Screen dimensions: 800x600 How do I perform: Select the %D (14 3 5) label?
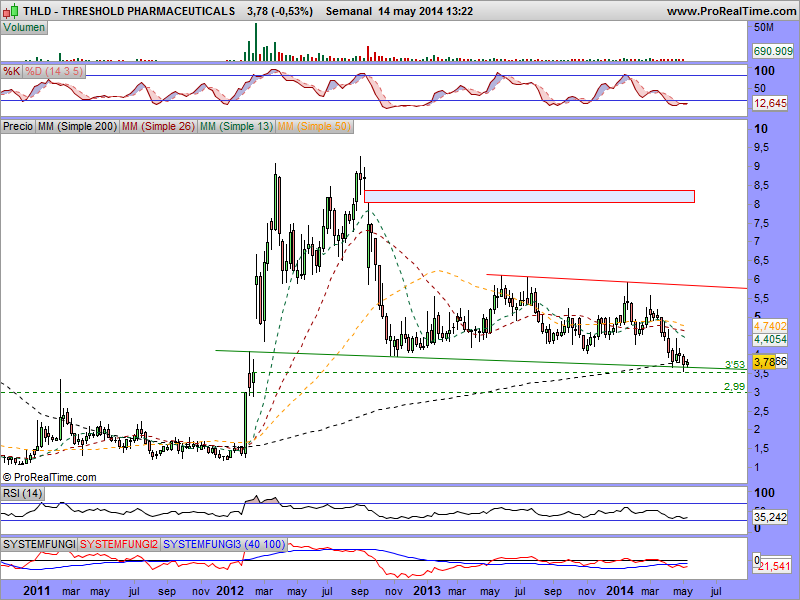click(54, 71)
